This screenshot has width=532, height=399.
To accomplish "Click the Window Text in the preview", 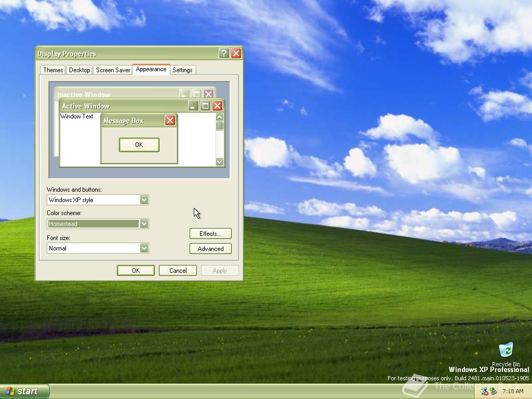I will [x=77, y=116].
